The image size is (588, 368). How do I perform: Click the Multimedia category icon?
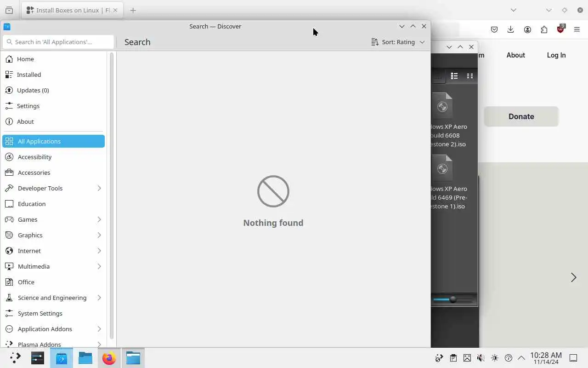9,266
